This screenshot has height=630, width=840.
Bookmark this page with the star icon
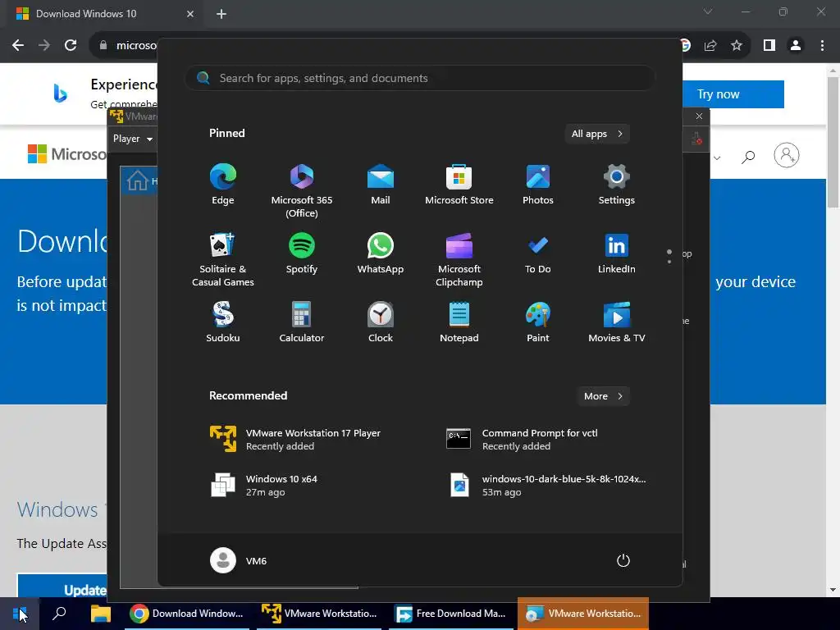coord(737,46)
